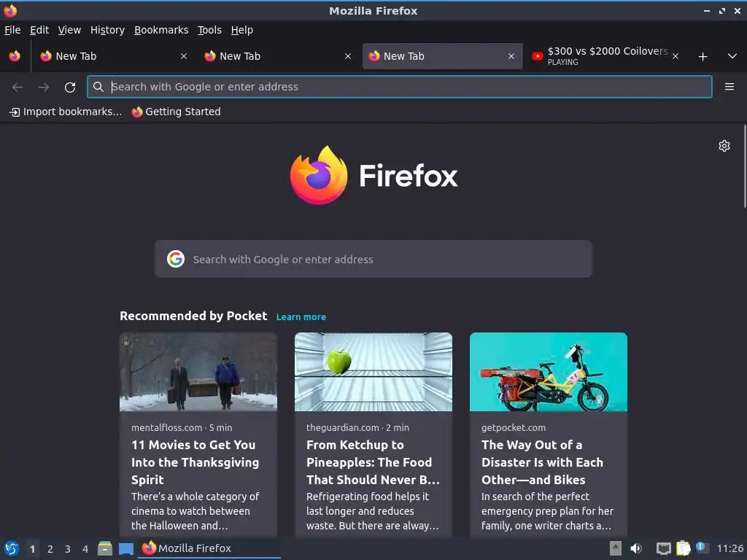
Task: Open the View menu
Action: (x=69, y=30)
